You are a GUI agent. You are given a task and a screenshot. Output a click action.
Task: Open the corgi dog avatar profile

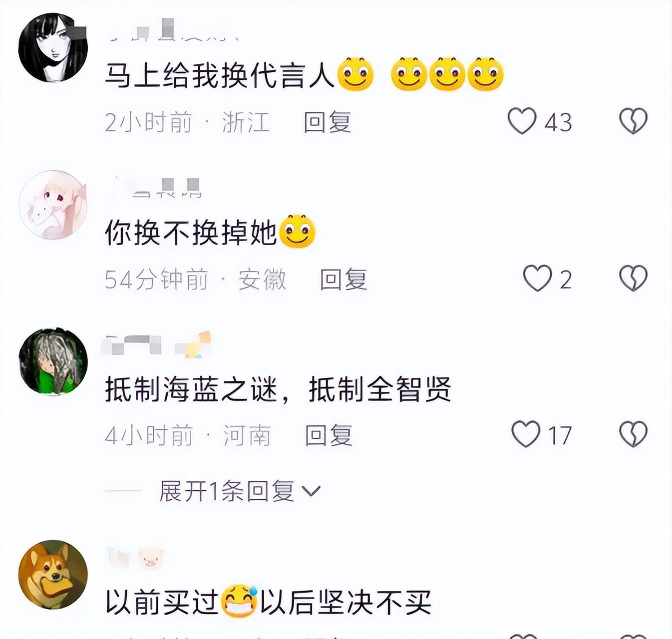click(53, 575)
